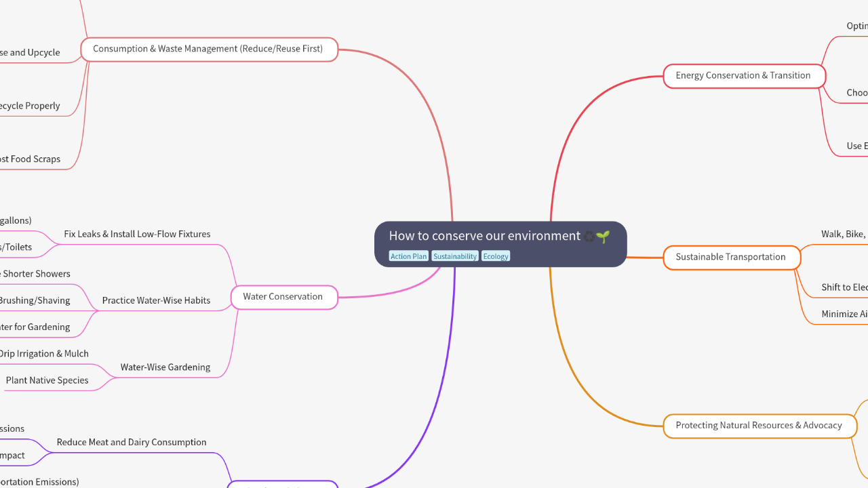Select the Action Plan tag
This screenshot has height=488, width=868.
(x=408, y=256)
